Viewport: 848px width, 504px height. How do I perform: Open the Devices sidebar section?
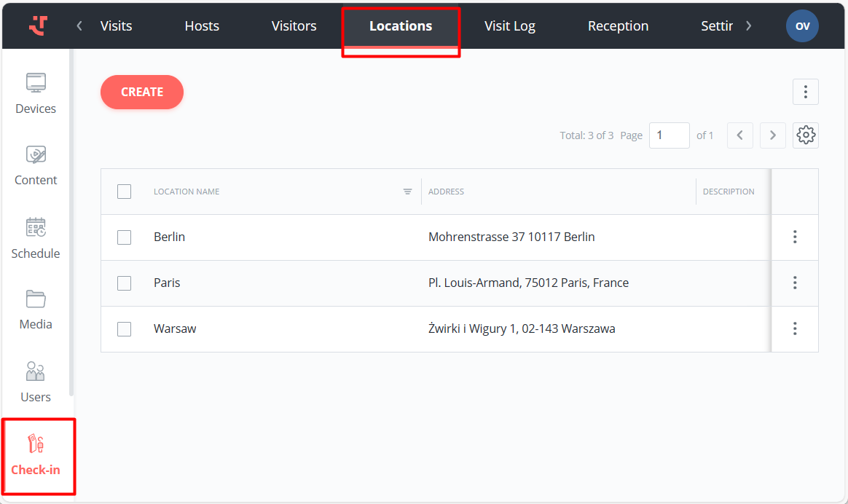click(36, 94)
